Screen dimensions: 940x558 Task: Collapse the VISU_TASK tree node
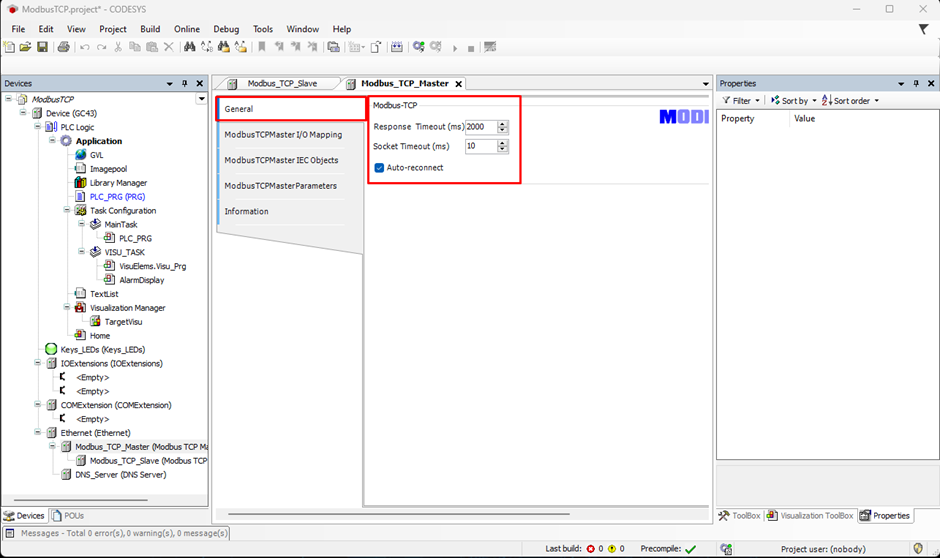click(81, 251)
